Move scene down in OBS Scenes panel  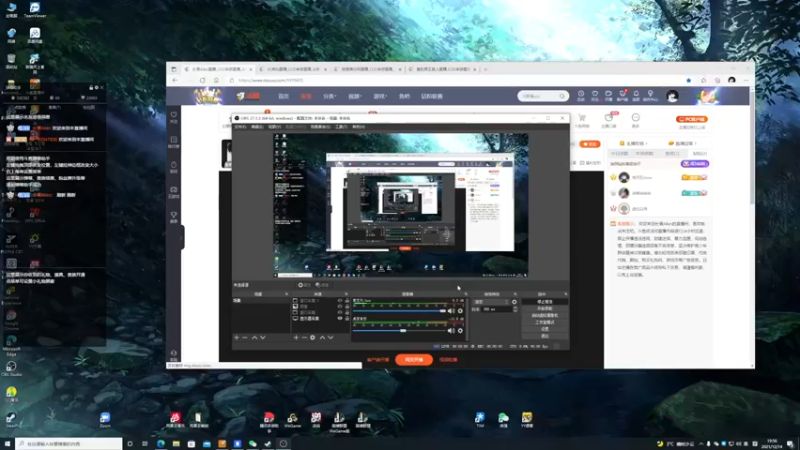pyautogui.click(x=263, y=337)
